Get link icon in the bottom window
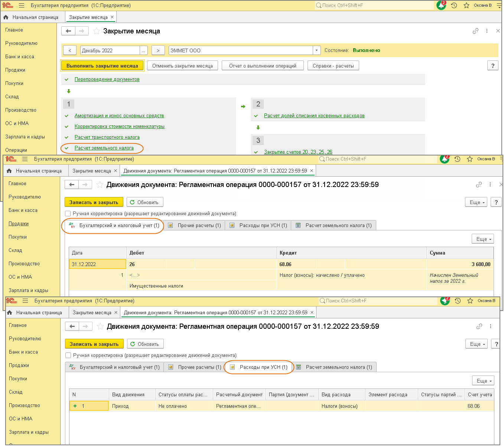Image resolution: width=504 pixels, height=446 pixels. pyautogui.click(x=479, y=327)
